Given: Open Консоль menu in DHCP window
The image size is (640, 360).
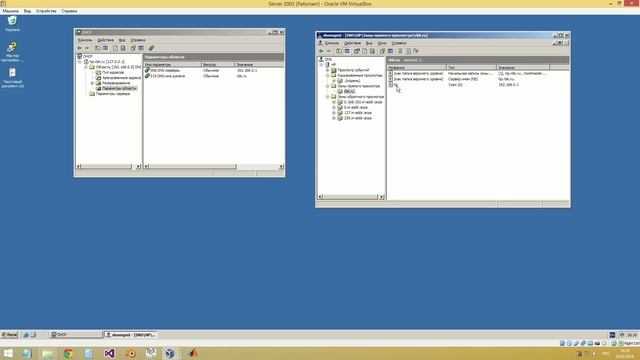Looking at the screenshot, I should pos(85,40).
